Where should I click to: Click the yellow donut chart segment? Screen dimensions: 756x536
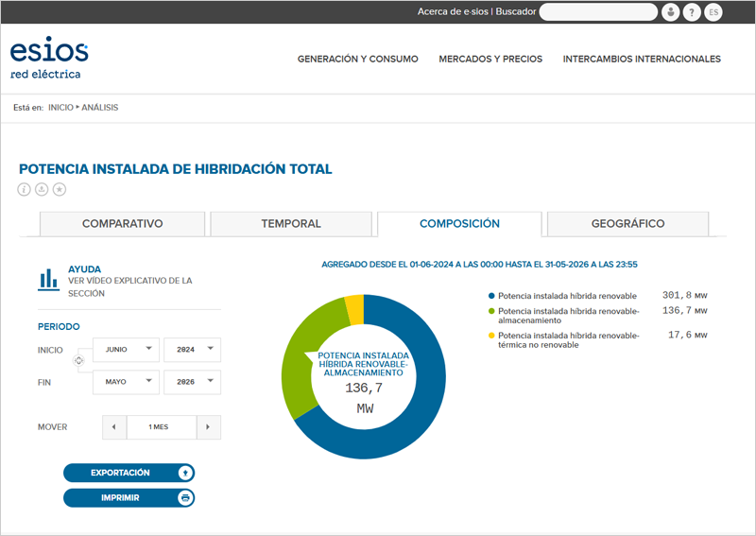click(355, 309)
